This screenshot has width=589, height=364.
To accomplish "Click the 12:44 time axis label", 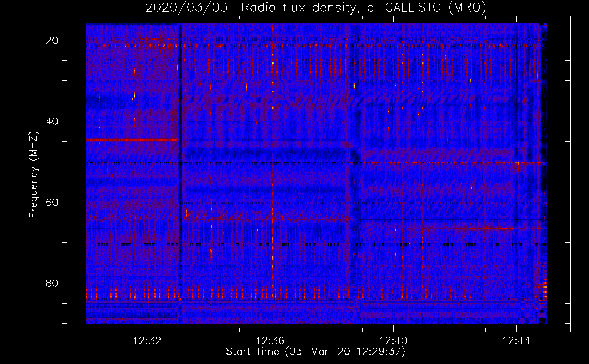I will 516,341.
